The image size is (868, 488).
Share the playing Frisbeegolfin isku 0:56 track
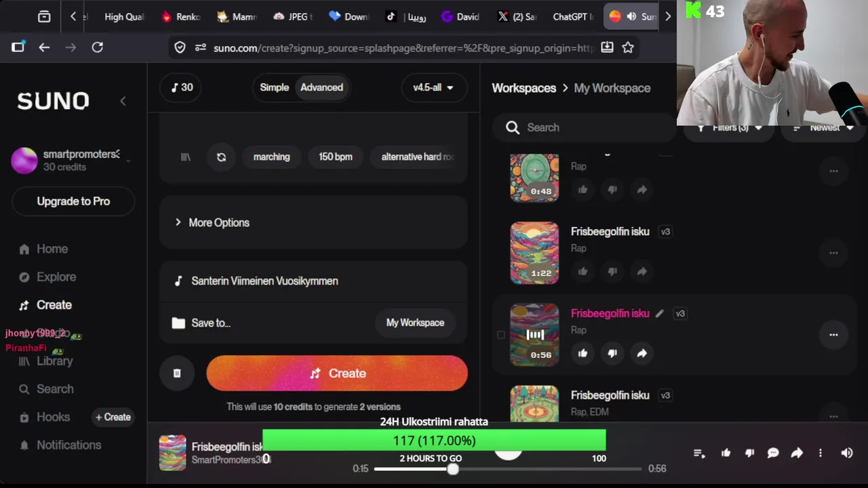click(x=642, y=353)
